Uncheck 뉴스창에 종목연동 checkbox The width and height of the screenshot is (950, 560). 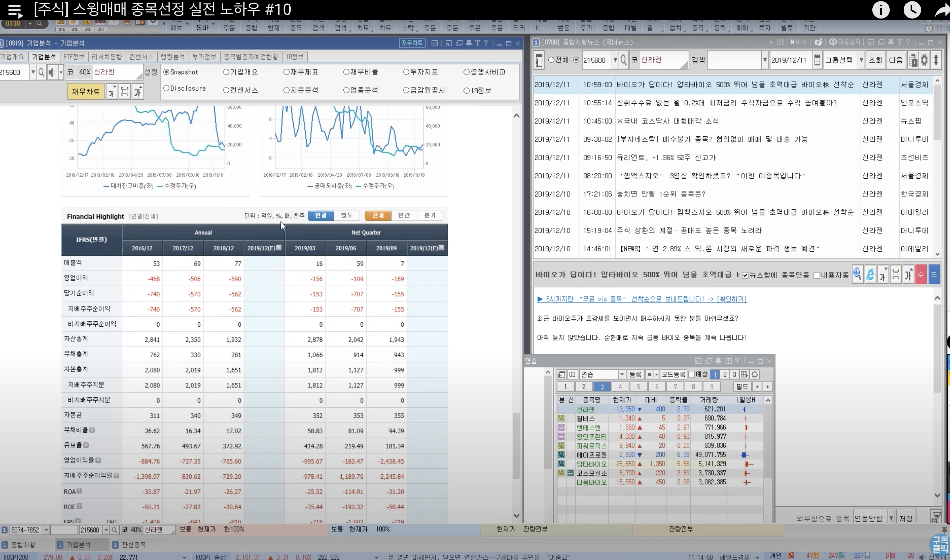[745, 275]
